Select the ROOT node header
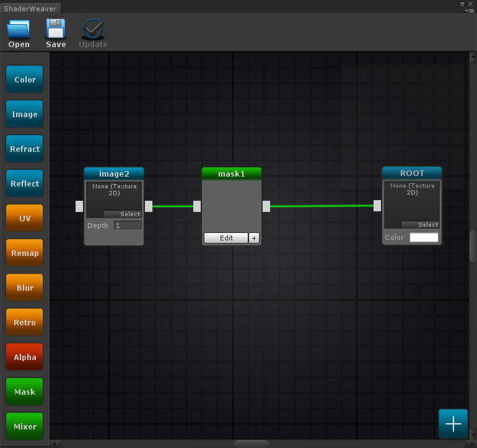Viewport: 477px width, 448px height. point(412,173)
